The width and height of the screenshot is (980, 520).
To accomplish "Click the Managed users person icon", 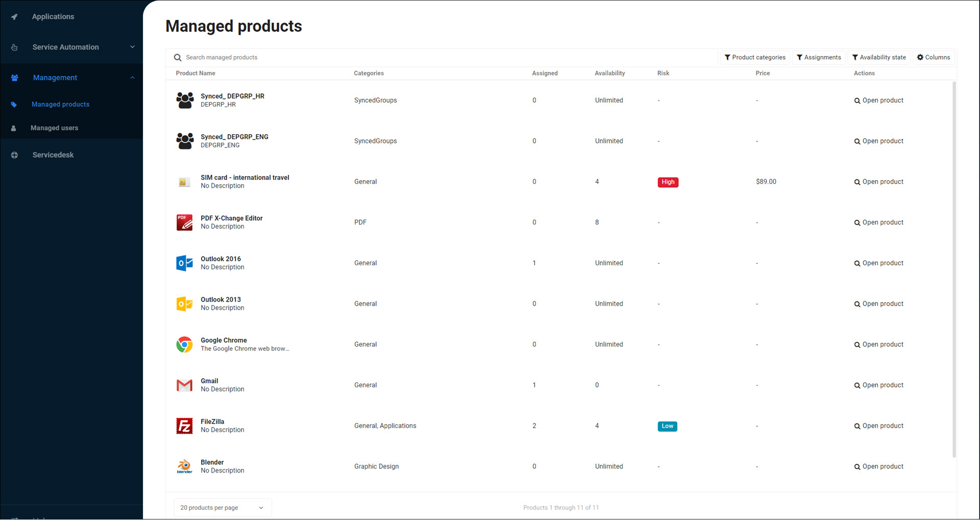I will point(14,128).
